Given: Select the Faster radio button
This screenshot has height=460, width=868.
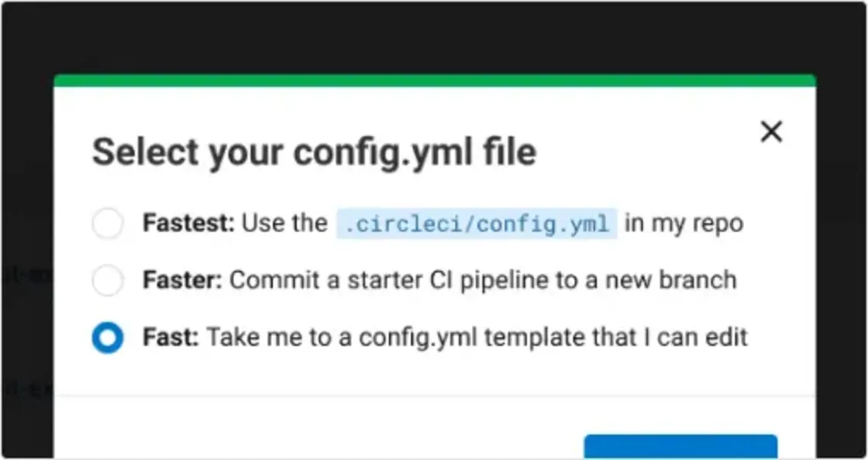Looking at the screenshot, I should 108,280.
